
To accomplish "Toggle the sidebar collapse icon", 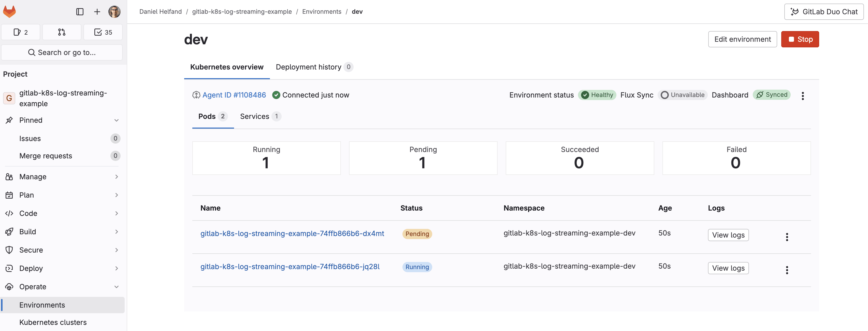I will [x=80, y=12].
